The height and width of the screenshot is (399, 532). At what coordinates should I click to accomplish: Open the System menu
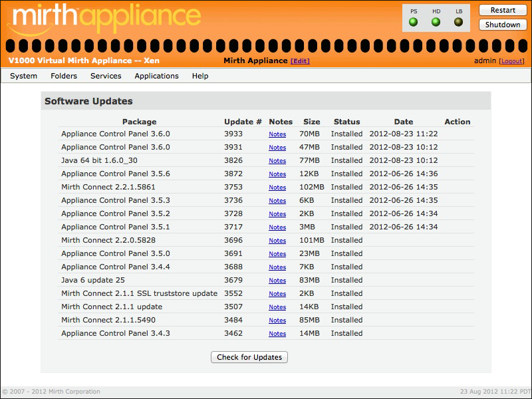coord(23,76)
